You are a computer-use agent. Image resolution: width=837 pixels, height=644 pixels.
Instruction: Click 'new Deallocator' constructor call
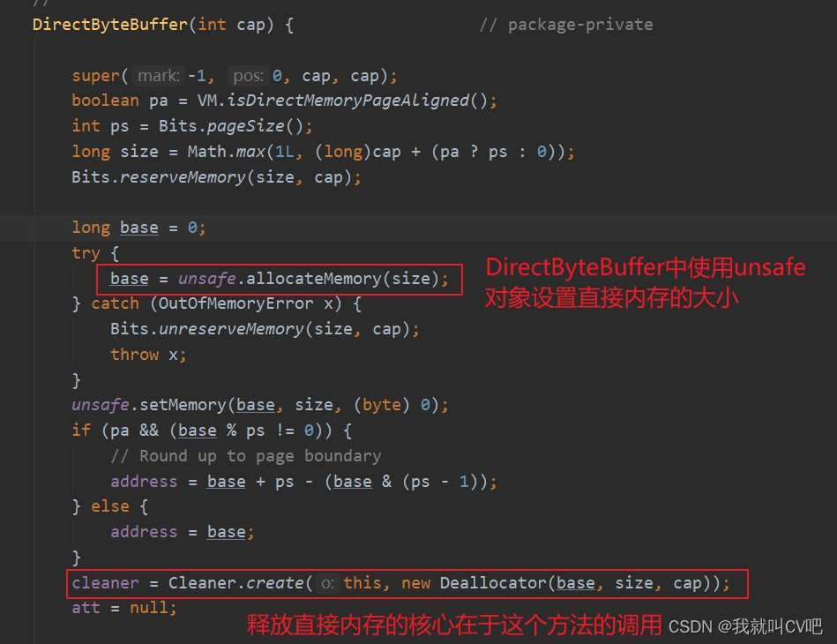[474, 582]
